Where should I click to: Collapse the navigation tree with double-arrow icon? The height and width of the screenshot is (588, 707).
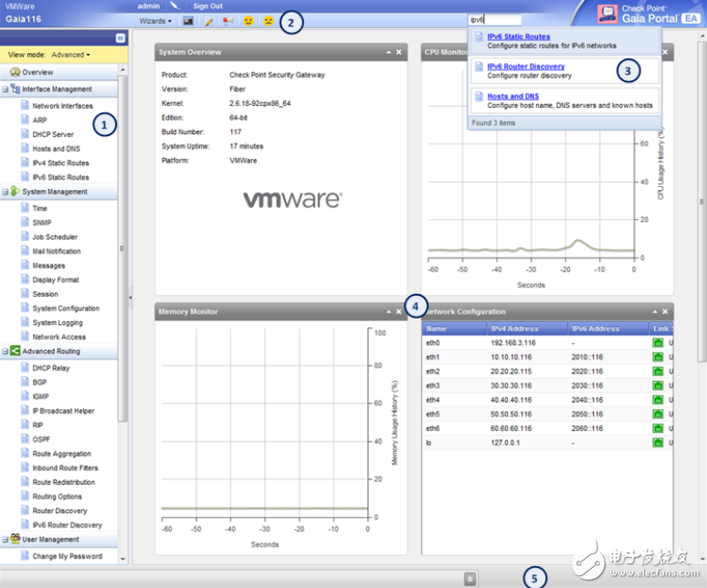click(x=121, y=37)
